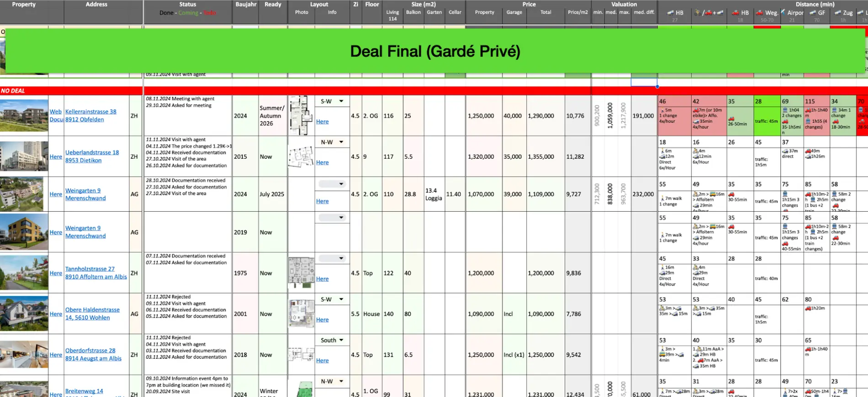The height and width of the screenshot is (397, 868).
Task: Click the property 'Here' link in the Ueberlandstrasse row
Action: pos(56,157)
